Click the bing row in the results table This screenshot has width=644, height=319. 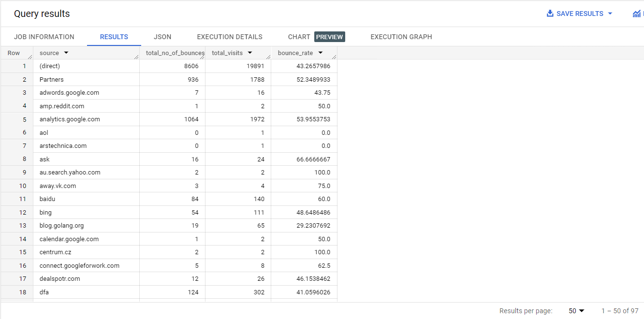point(44,212)
